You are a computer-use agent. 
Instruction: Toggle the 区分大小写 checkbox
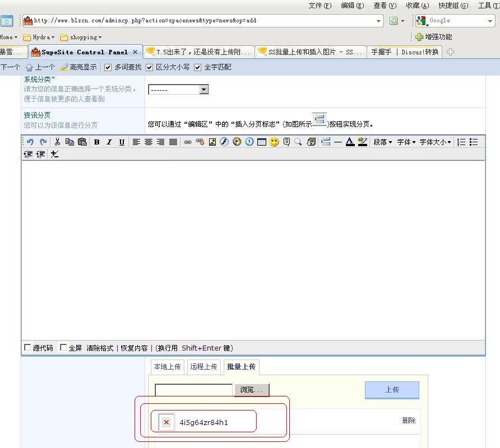(x=149, y=68)
